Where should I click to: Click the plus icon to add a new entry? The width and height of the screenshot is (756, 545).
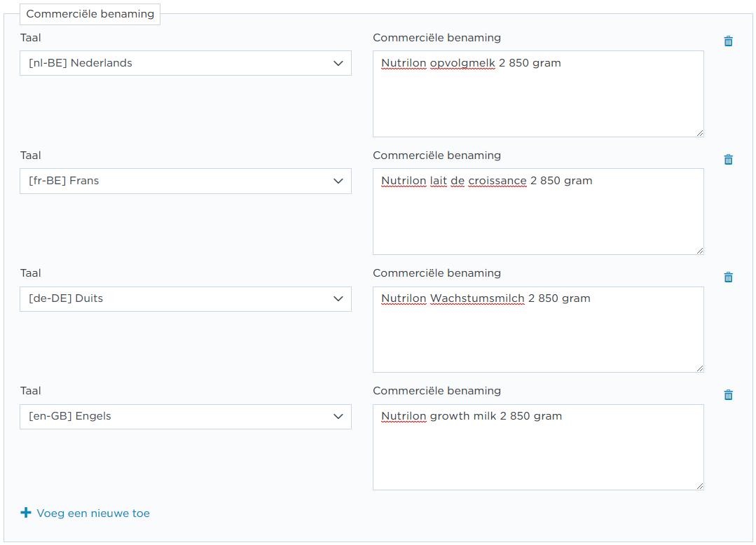click(x=26, y=513)
